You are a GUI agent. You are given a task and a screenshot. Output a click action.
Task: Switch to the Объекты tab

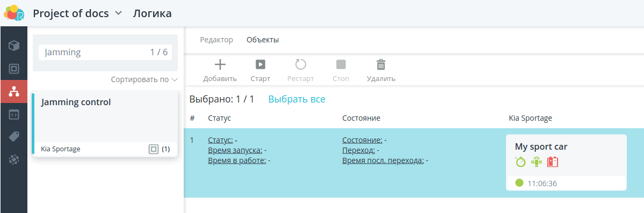click(263, 40)
